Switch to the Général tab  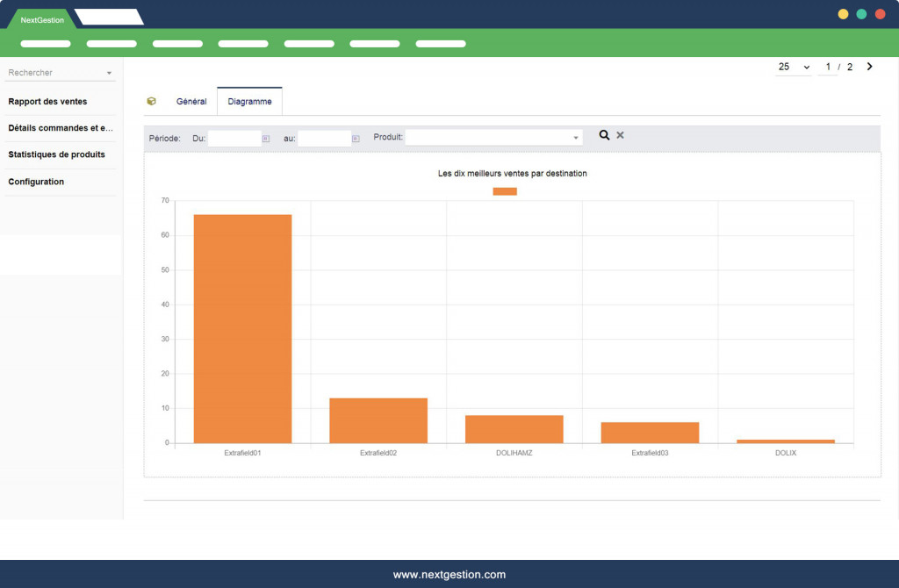pyautogui.click(x=191, y=102)
